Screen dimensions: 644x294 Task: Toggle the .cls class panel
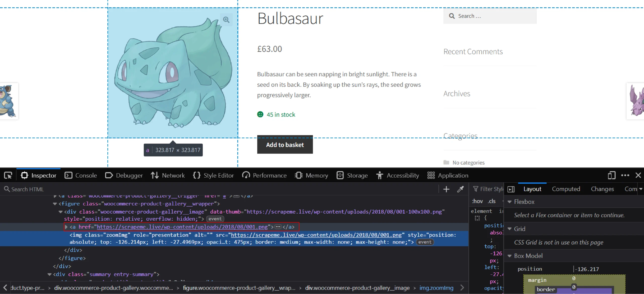[492, 201]
